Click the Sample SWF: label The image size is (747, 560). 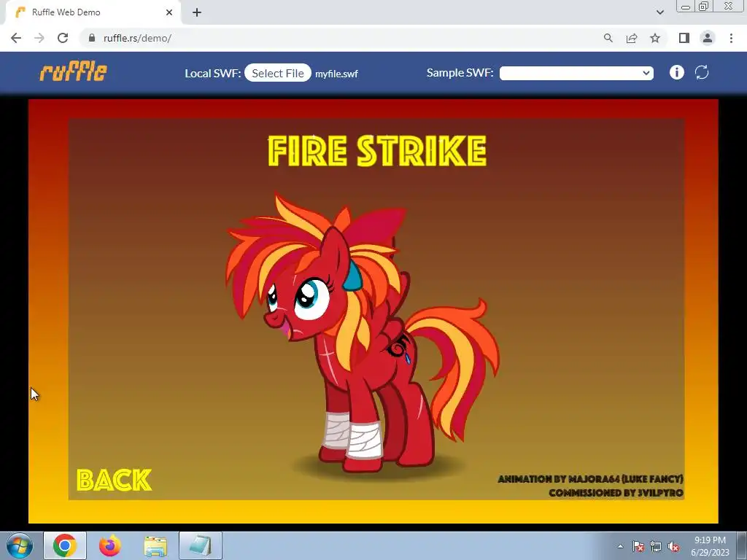[x=460, y=73]
